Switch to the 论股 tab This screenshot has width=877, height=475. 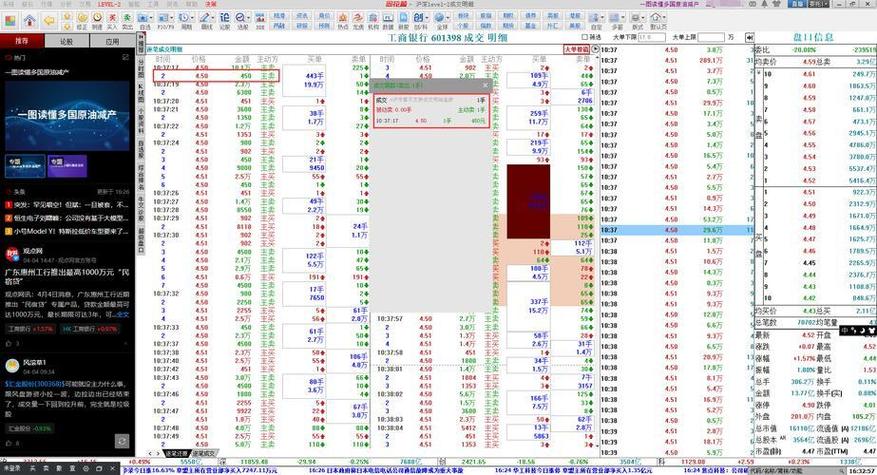tap(66, 42)
